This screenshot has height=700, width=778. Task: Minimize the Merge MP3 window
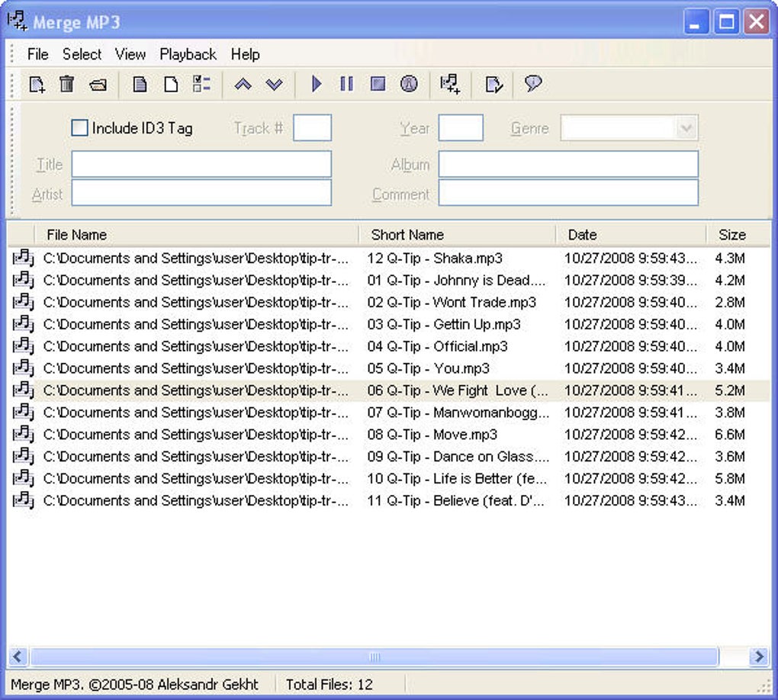[695, 22]
